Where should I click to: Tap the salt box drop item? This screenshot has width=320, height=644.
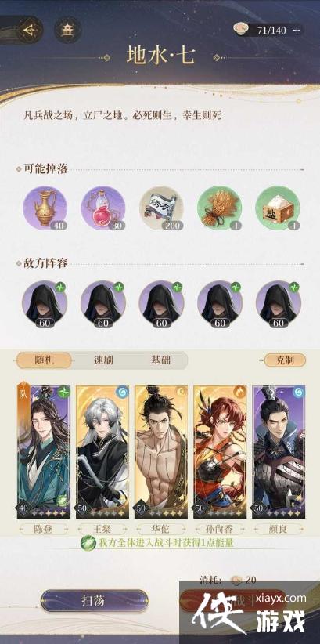(278, 208)
